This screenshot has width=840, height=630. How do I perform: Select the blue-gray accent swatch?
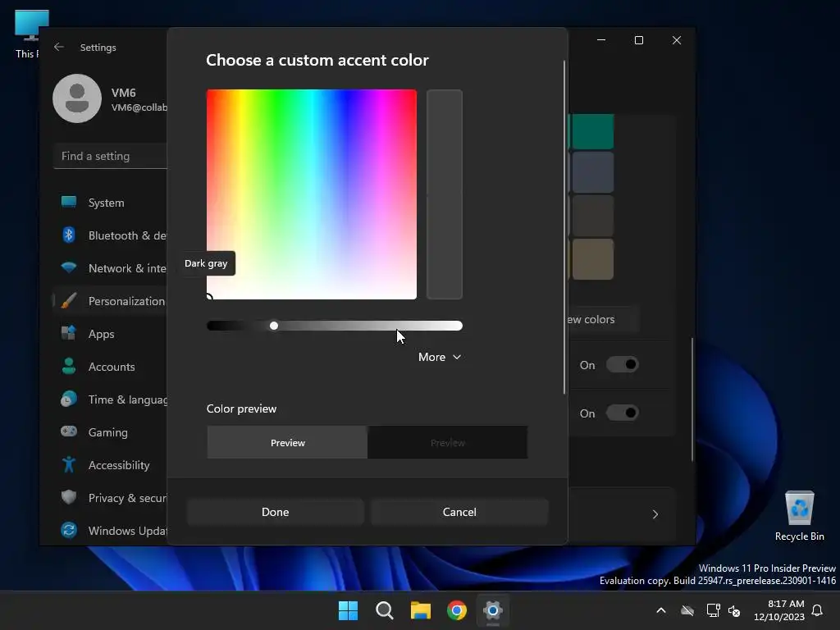point(592,172)
